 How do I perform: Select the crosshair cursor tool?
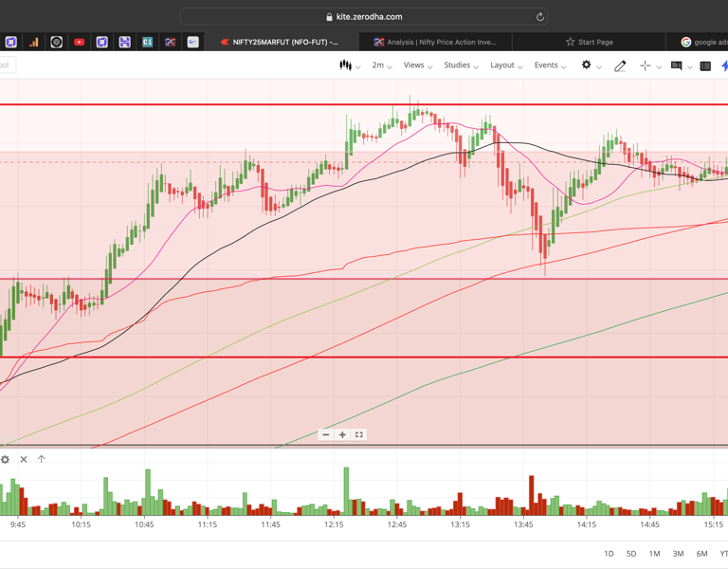tap(645, 66)
